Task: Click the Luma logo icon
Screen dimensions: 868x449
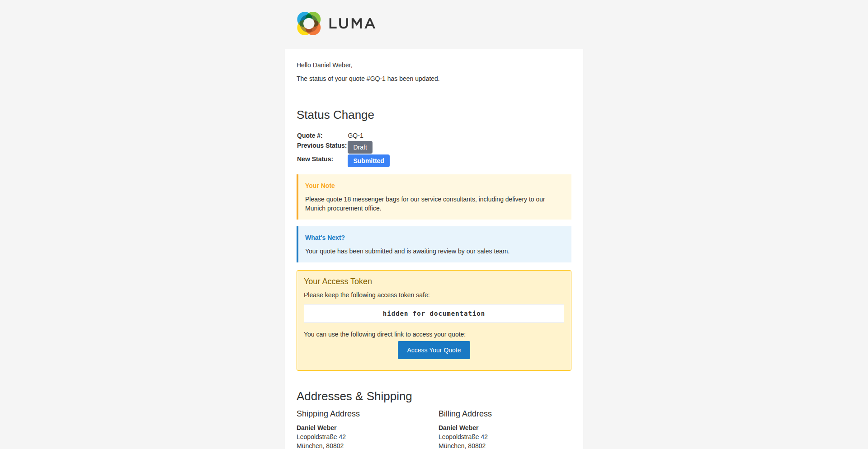Action: pos(309,23)
